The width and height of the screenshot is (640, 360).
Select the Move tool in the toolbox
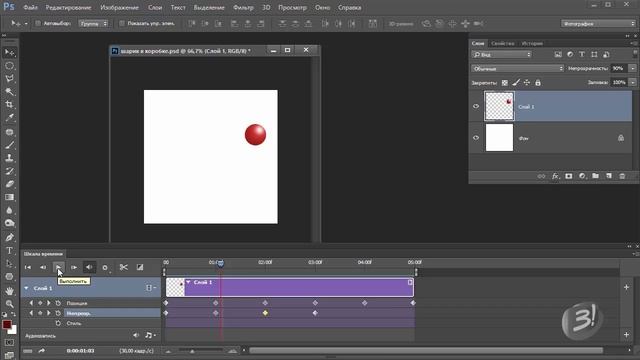(x=9, y=53)
